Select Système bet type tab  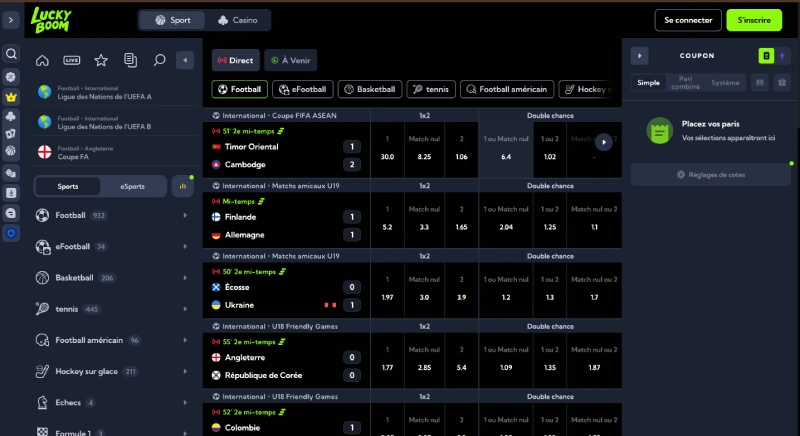pyautogui.click(x=725, y=83)
